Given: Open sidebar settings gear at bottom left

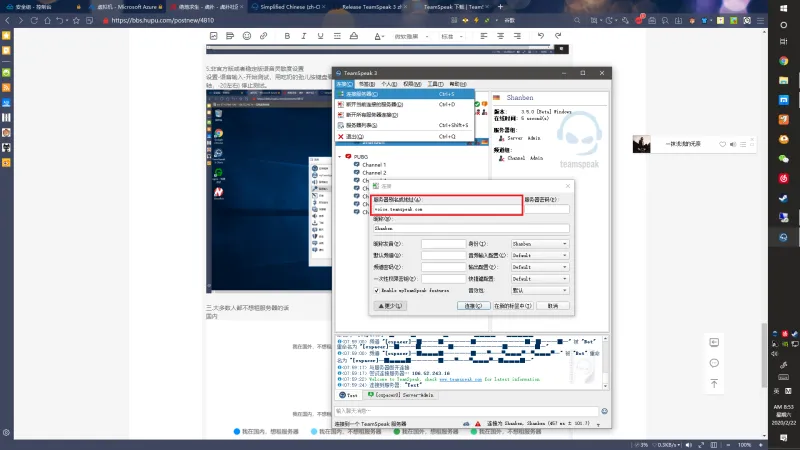Looking at the screenshot, I should 6,433.
